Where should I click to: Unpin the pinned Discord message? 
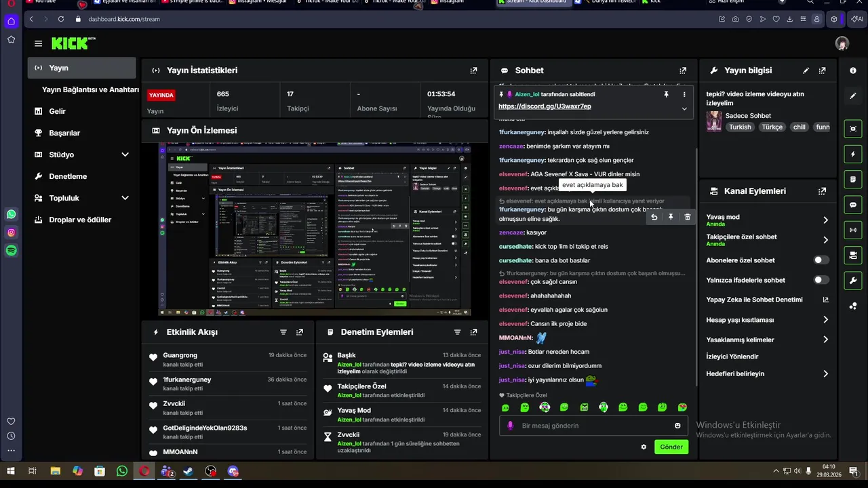tap(666, 94)
